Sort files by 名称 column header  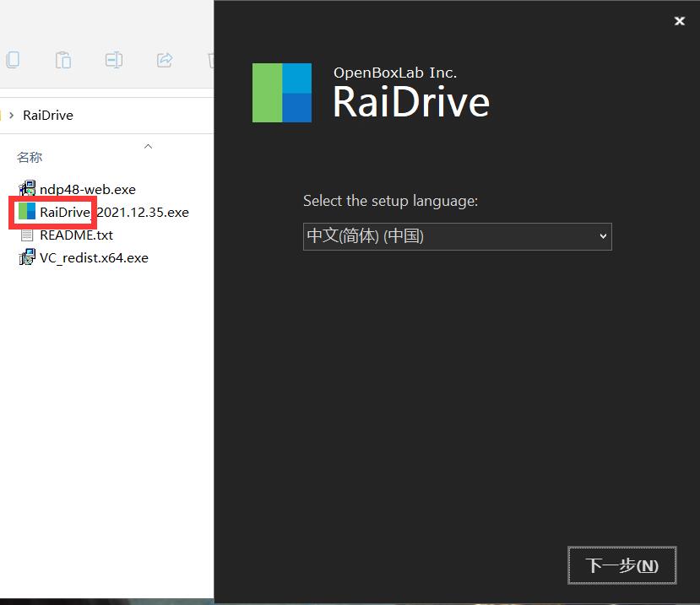tap(30, 157)
